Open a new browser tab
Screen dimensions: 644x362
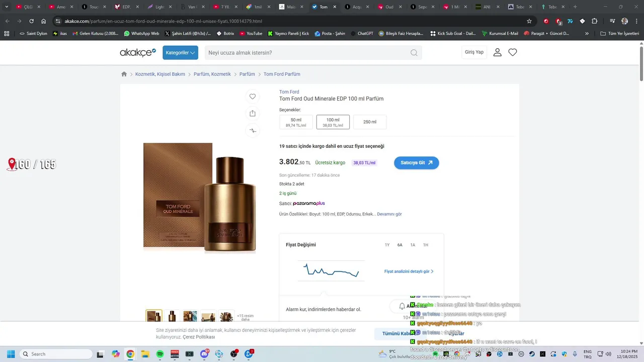pos(575,7)
